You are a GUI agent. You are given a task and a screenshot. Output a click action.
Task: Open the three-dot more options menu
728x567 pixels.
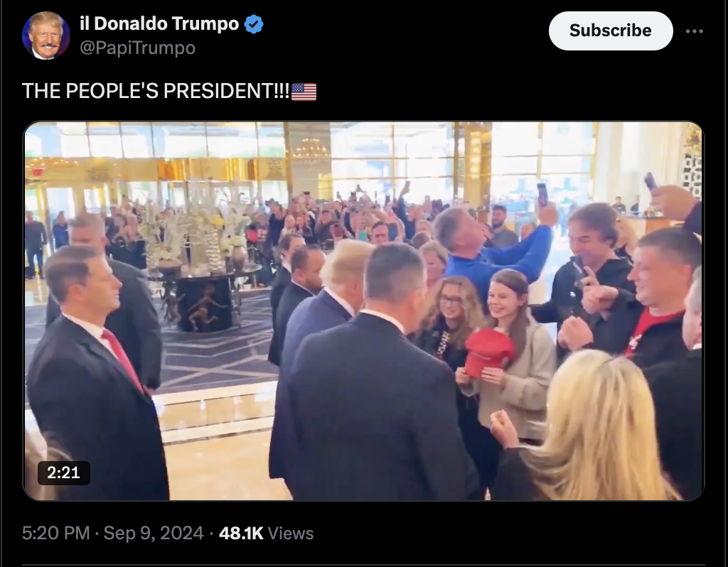694,31
